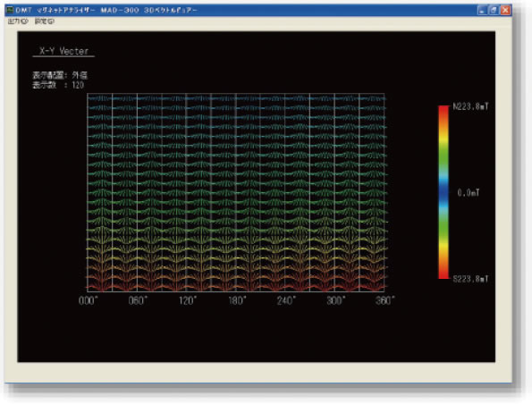Click the 060° axis label
The width and height of the screenshot is (532, 404).
138,300
